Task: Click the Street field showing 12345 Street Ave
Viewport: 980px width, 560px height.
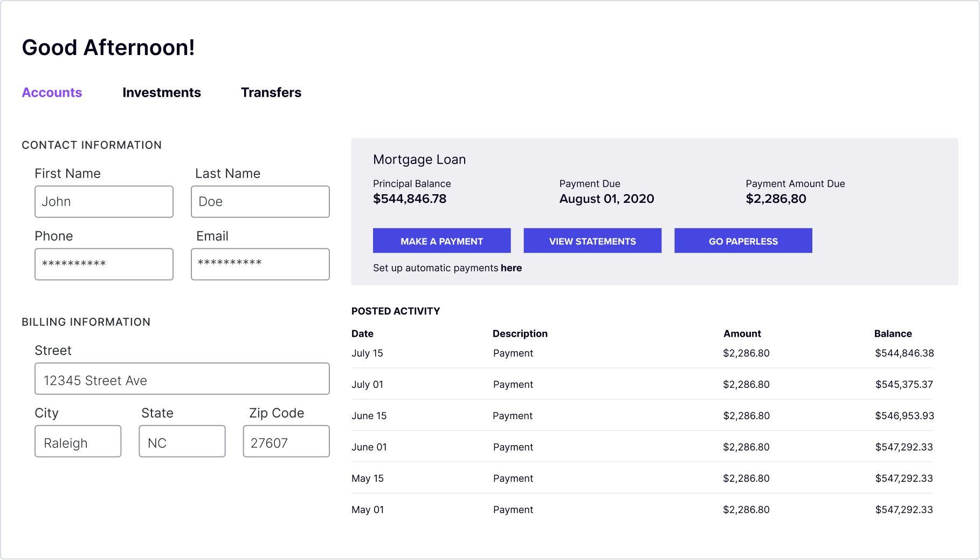Action: (182, 379)
